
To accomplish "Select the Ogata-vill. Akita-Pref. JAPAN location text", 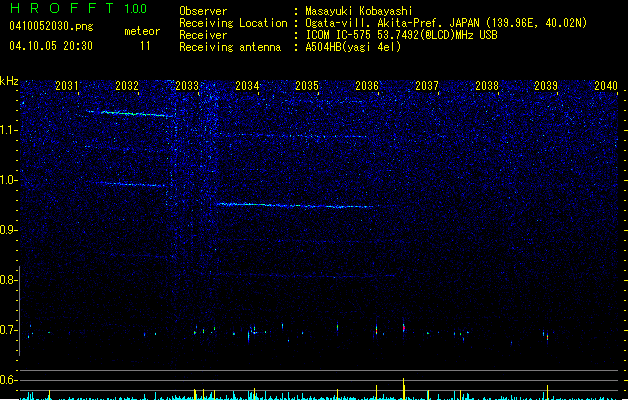I will (446, 23).
